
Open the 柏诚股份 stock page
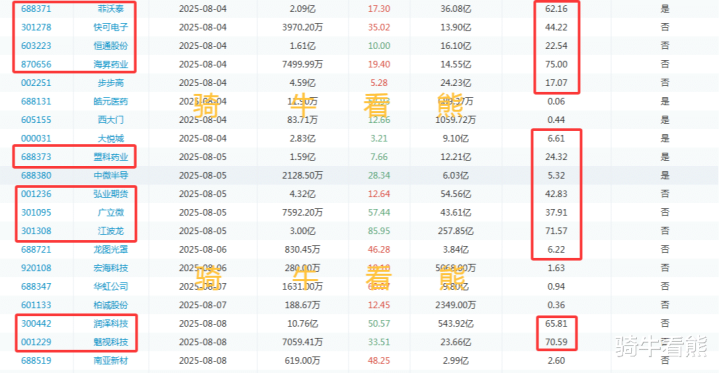coord(111,305)
